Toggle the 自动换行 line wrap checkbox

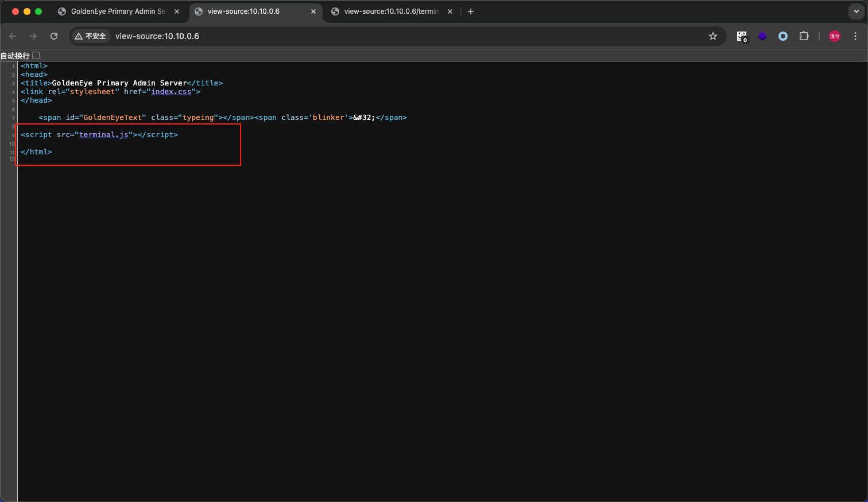36,56
